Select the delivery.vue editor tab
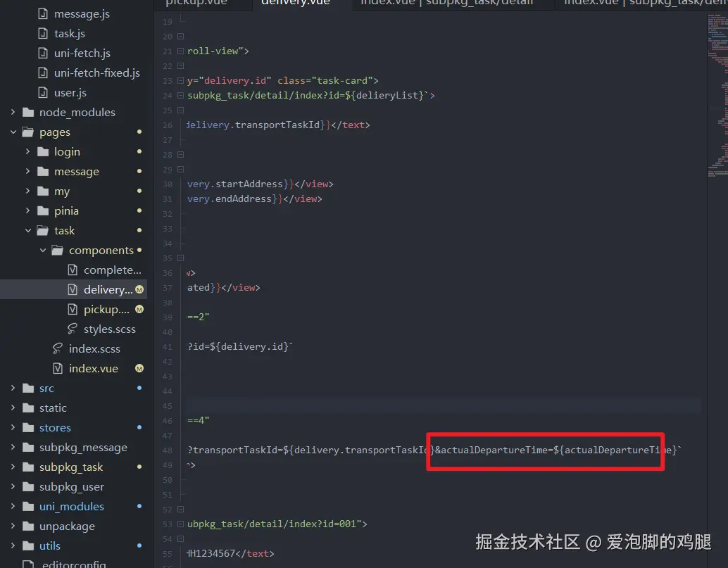This screenshot has width=728, height=568. [296, 3]
